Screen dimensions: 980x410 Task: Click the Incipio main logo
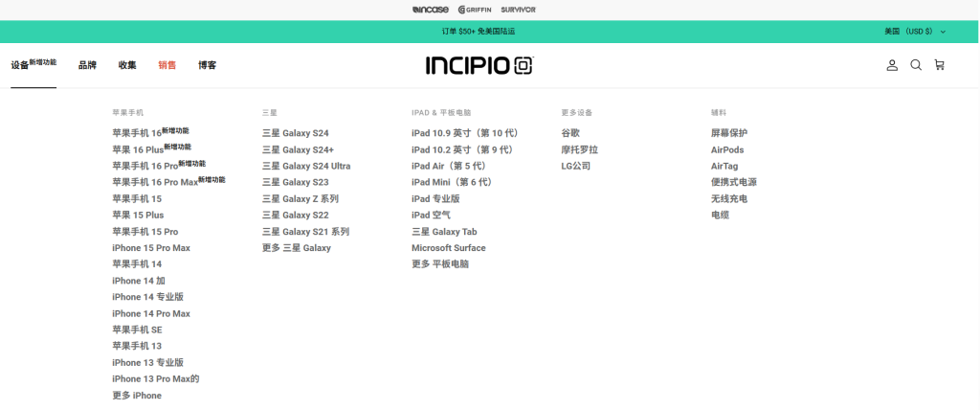[479, 65]
